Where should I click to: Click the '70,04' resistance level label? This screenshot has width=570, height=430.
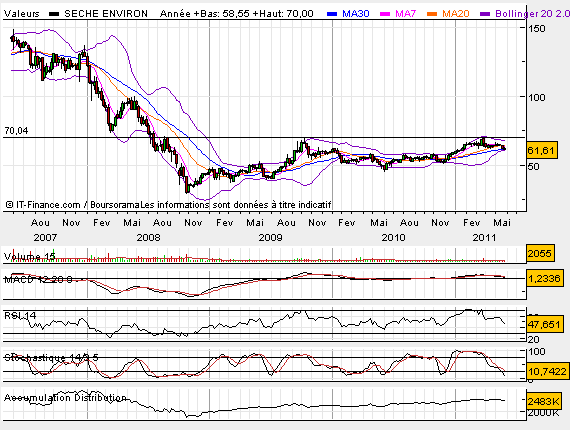click(x=16, y=130)
